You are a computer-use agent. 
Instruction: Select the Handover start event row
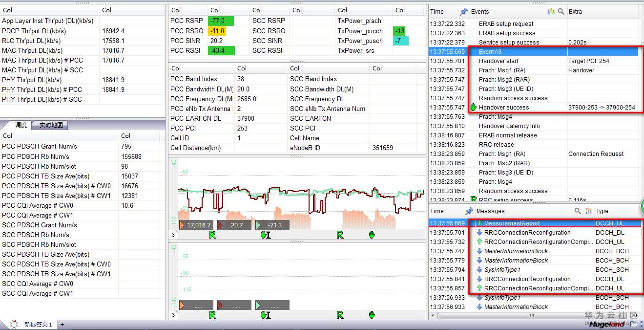click(535, 61)
